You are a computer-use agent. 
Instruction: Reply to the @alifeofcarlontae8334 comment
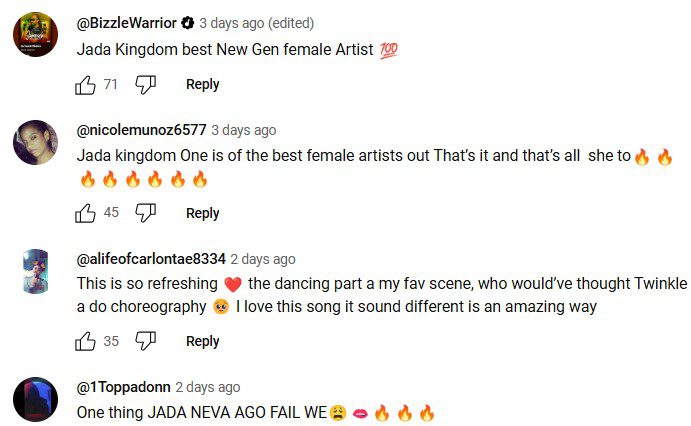click(202, 341)
